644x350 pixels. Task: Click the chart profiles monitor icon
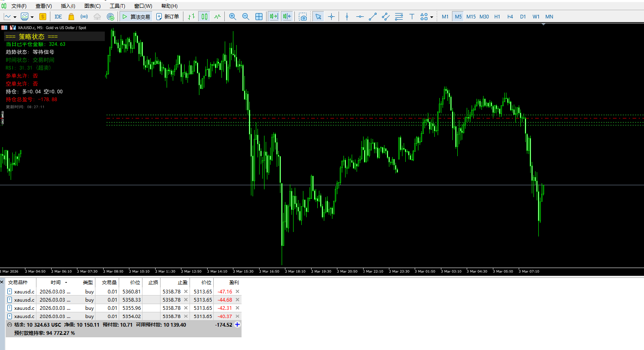click(x=25, y=16)
